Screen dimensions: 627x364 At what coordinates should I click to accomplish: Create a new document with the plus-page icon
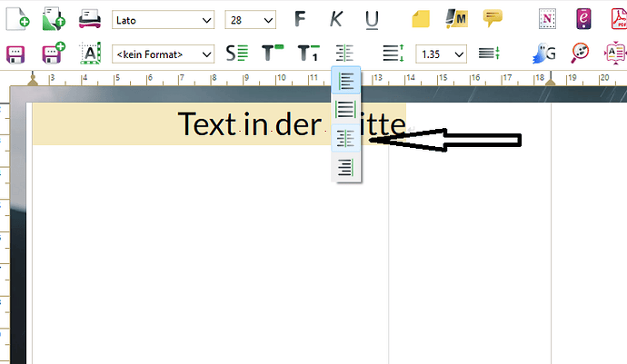pos(17,19)
